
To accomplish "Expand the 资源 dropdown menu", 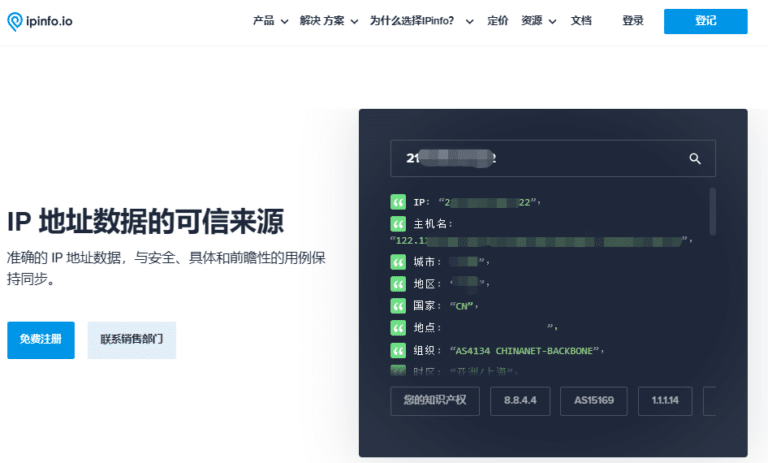I will pyautogui.click(x=538, y=21).
